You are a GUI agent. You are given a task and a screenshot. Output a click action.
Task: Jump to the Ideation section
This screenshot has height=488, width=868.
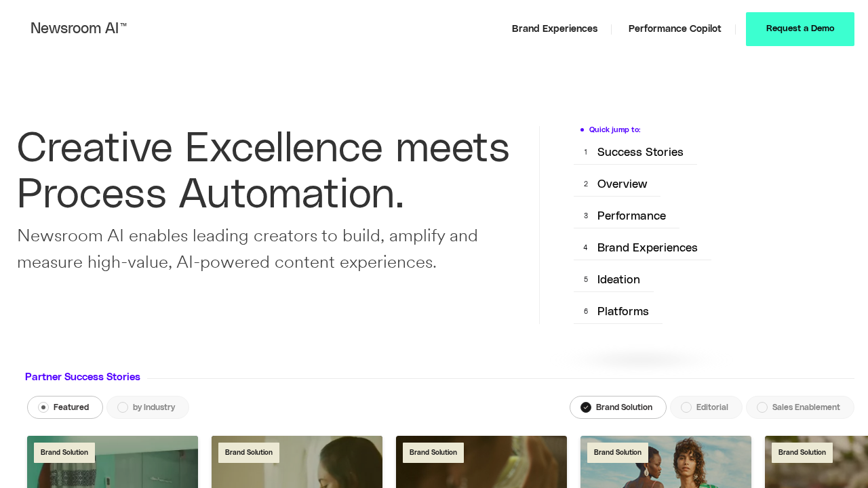pos(618,279)
